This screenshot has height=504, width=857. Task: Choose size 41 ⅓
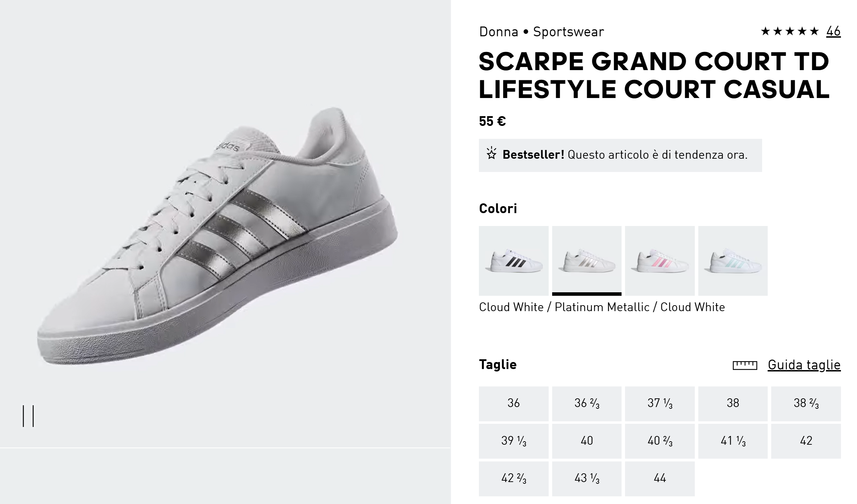(733, 441)
